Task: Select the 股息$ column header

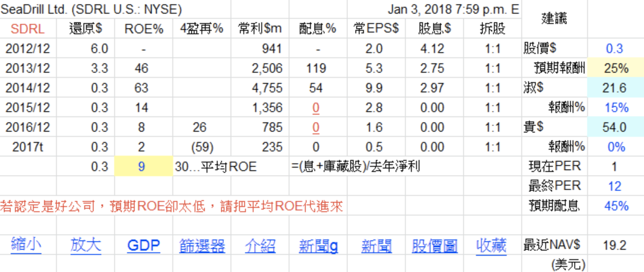Action: pyautogui.click(x=434, y=29)
